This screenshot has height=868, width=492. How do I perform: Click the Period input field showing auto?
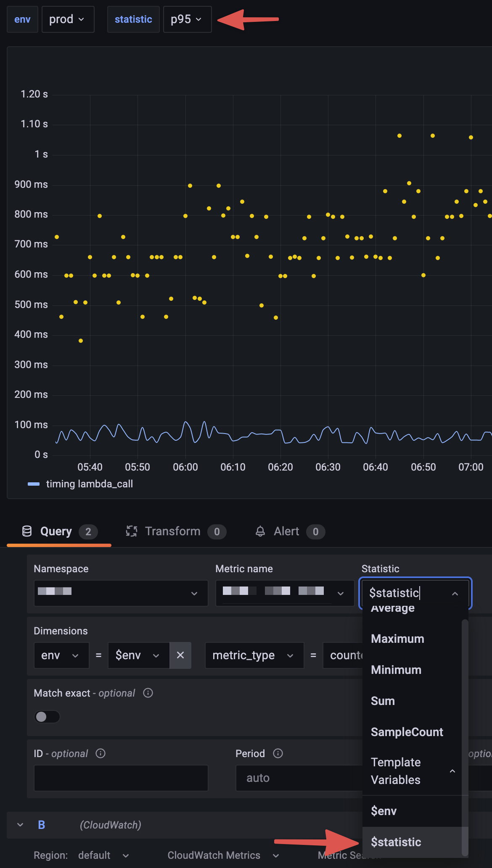point(299,778)
